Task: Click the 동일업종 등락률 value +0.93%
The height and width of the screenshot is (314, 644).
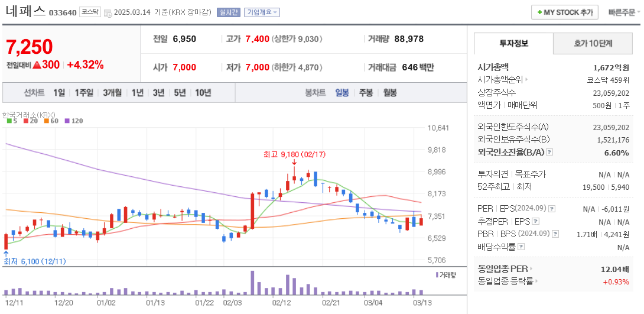Action: 616,282
